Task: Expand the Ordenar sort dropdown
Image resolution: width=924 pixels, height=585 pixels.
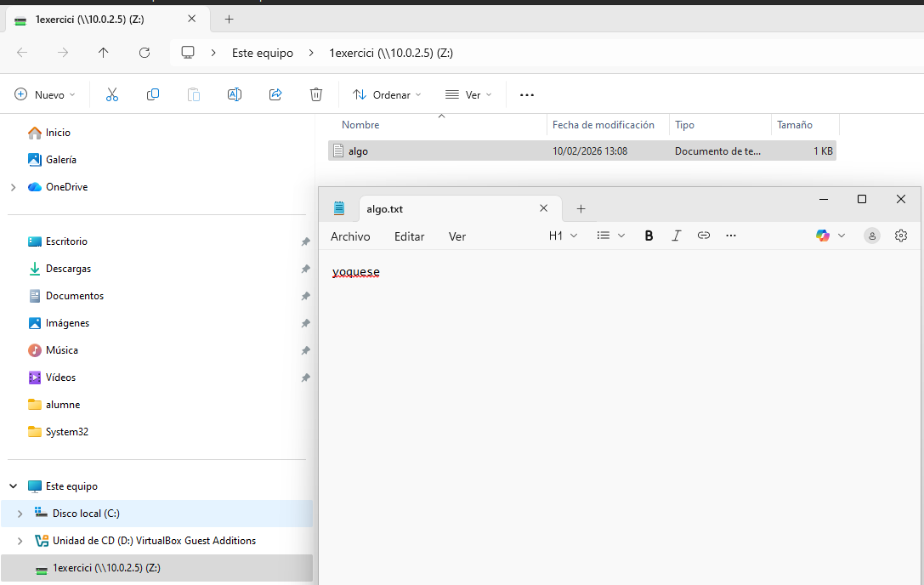Action: tap(387, 94)
